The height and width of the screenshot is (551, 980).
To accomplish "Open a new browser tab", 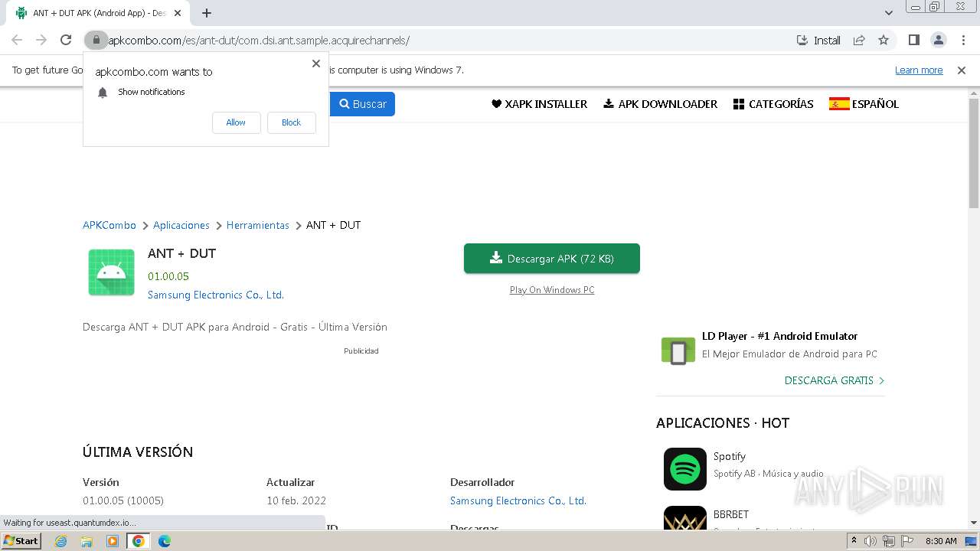I will (x=207, y=13).
